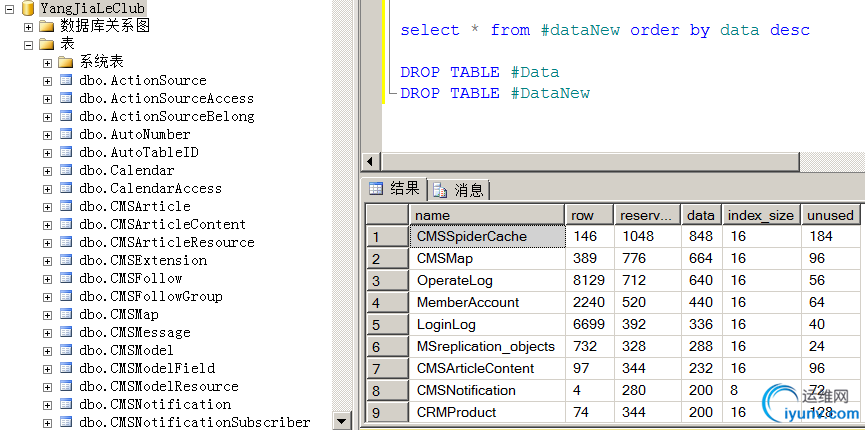The image size is (865, 430).
Task: Select result row 5 header
Action: tap(387, 325)
